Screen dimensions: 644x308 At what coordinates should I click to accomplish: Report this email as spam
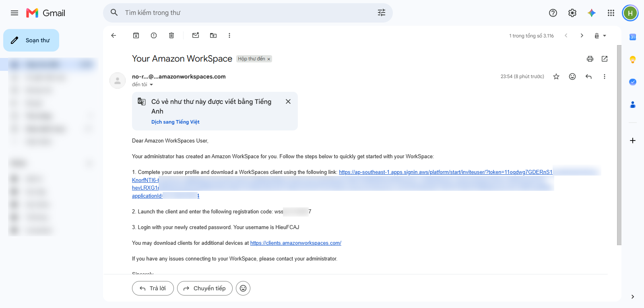pos(154,35)
